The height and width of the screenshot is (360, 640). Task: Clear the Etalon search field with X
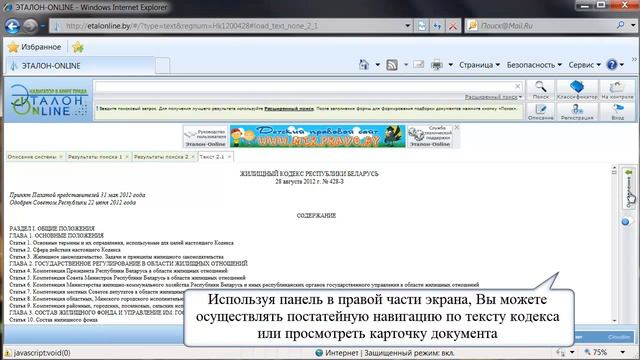(x=518, y=86)
